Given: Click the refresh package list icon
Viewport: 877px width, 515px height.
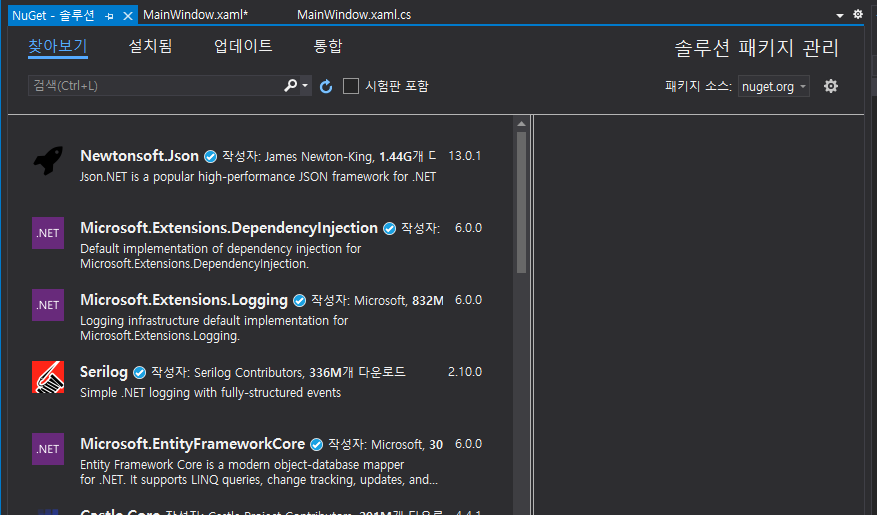Looking at the screenshot, I should point(326,86).
